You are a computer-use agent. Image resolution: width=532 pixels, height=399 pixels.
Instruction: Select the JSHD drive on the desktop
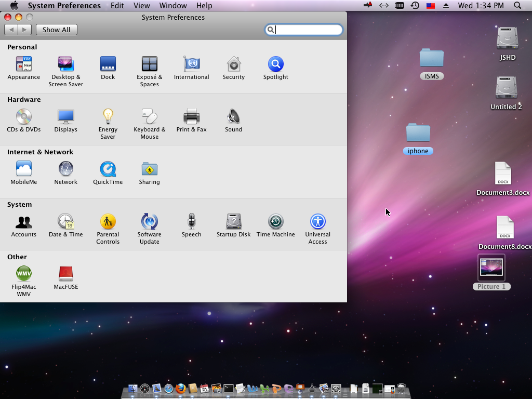(x=507, y=44)
